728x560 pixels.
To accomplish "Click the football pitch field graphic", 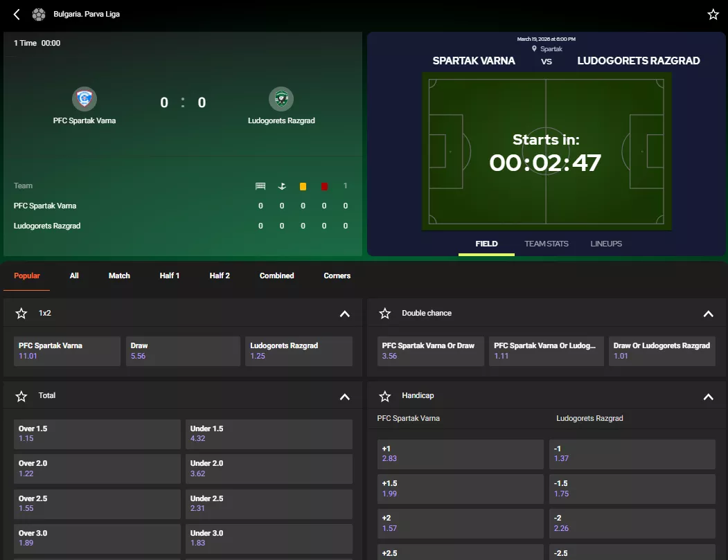I will coord(547,152).
